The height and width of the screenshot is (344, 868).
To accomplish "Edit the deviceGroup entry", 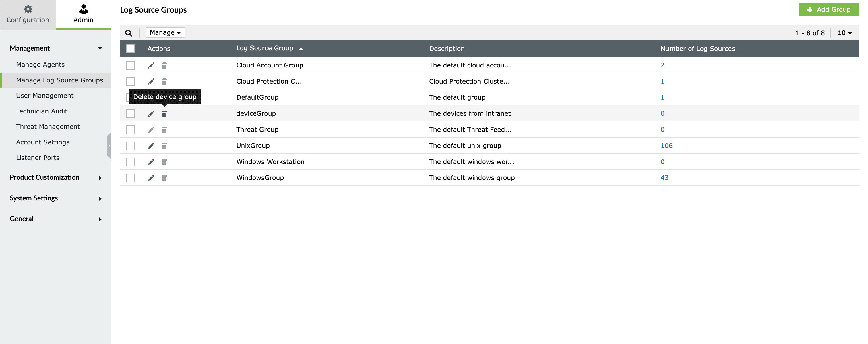I will click(151, 113).
